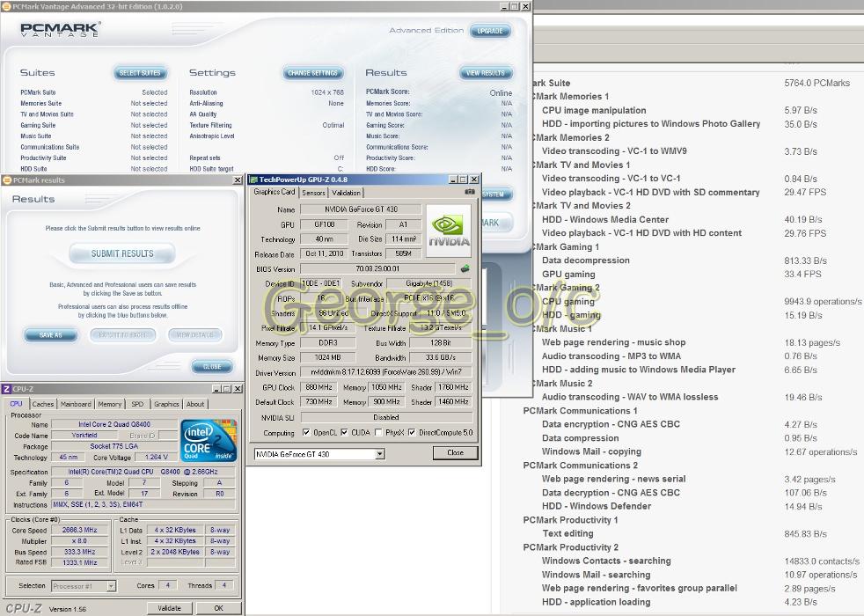
Task: Open the CPU-Z Processor #1 selection dropdown
Action: 111,586
